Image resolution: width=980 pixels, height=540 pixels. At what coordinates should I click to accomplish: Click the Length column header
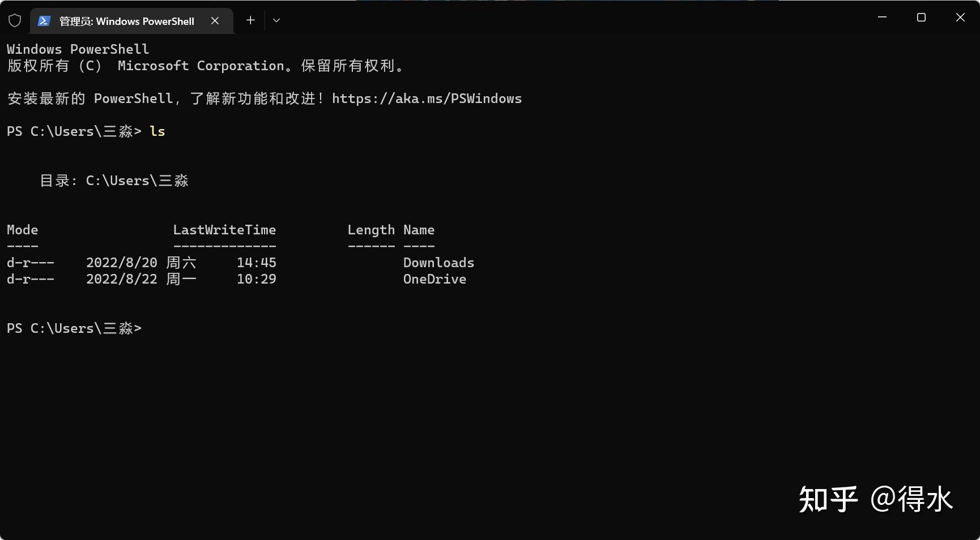(x=371, y=230)
